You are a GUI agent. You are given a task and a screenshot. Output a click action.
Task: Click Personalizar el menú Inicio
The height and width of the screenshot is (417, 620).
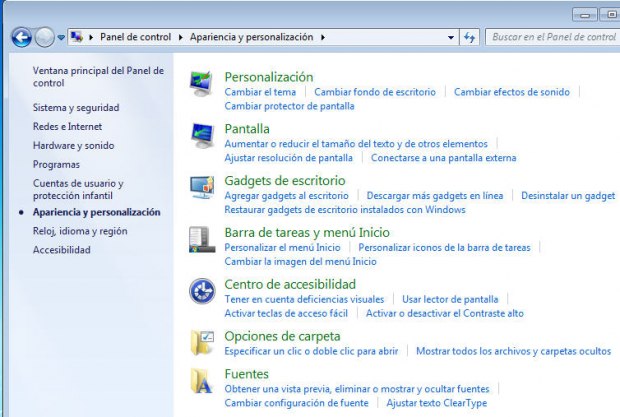(x=282, y=247)
